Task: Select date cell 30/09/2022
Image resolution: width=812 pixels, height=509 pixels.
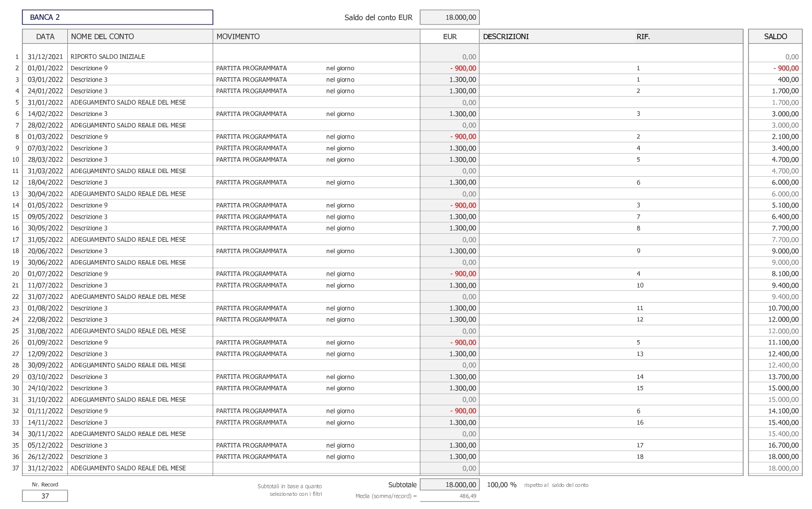Action: point(45,365)
